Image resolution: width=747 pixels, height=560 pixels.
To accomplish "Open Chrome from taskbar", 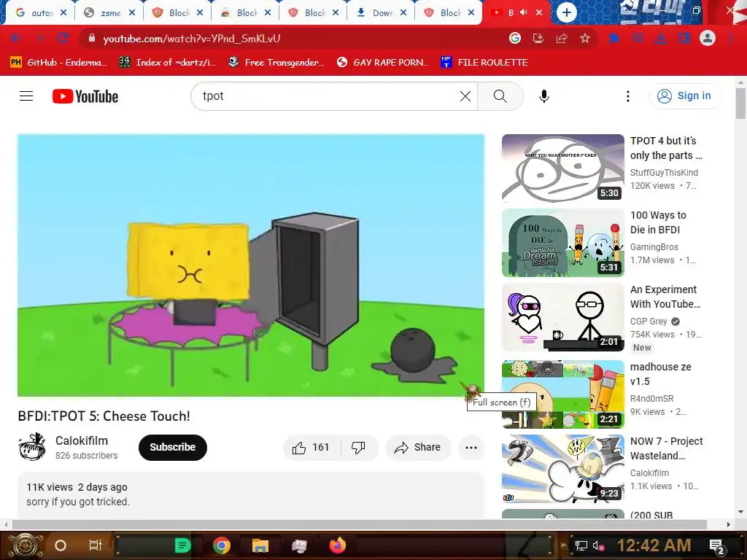I will (222, 545).
